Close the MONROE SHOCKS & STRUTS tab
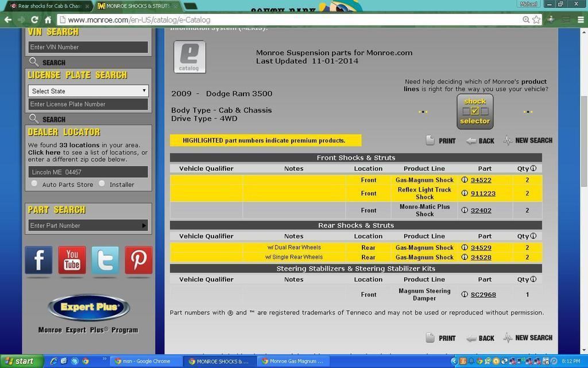This screenshot has width=588, height=368. (x=176, y=6)
